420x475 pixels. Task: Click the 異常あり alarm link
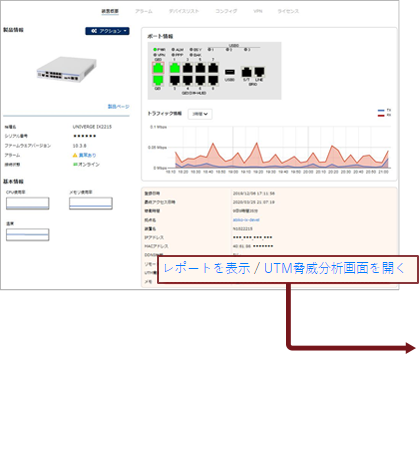coord(87,155)
